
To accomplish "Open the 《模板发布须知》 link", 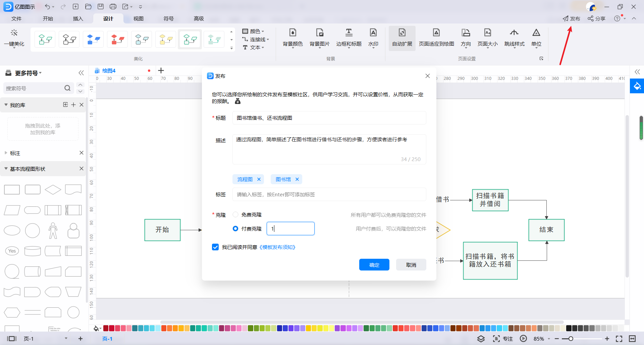I will click(x=277, y=247).
